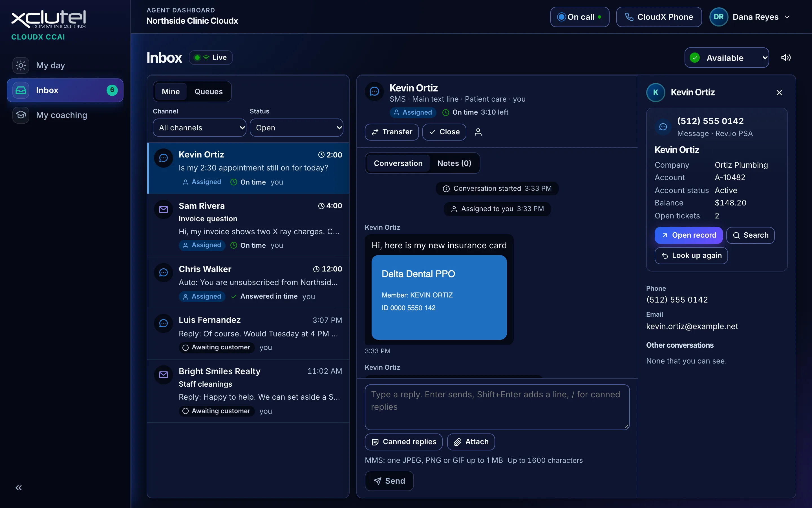Click Assigned to you 3:33 PM event
The width and height of the screenshot is (812, 508).
pyautogui.click(x=497, y=209)
